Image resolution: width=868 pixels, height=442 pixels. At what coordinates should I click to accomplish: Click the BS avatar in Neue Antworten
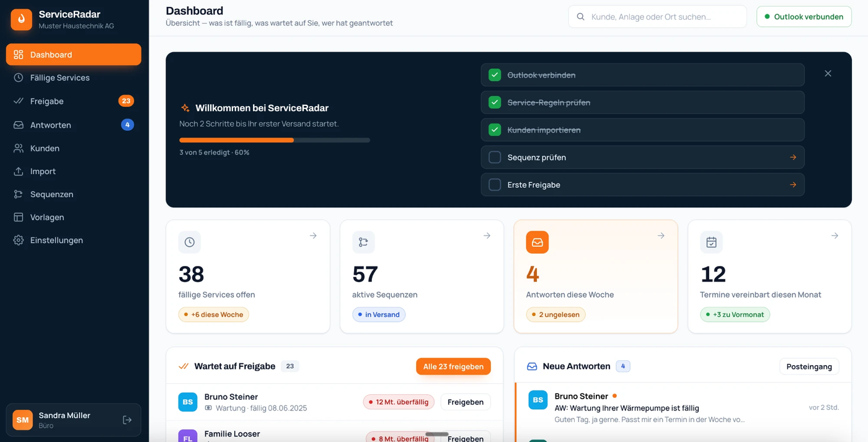coord(538,400)
